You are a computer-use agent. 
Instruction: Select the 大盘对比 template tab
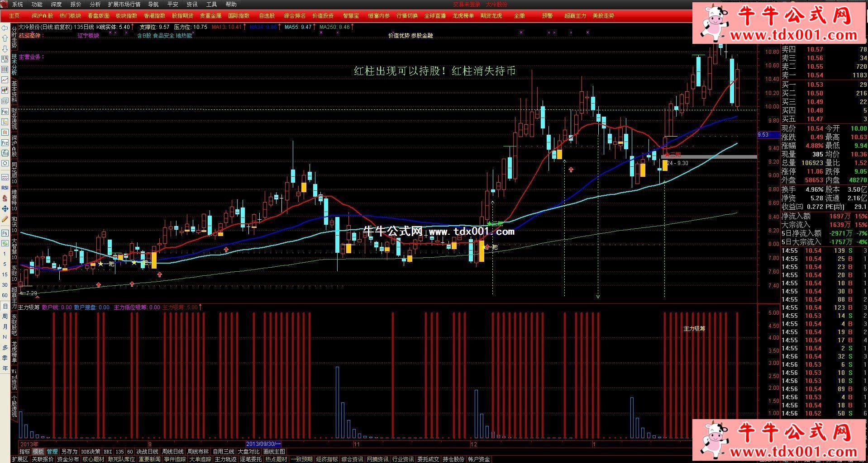[249, 451]
